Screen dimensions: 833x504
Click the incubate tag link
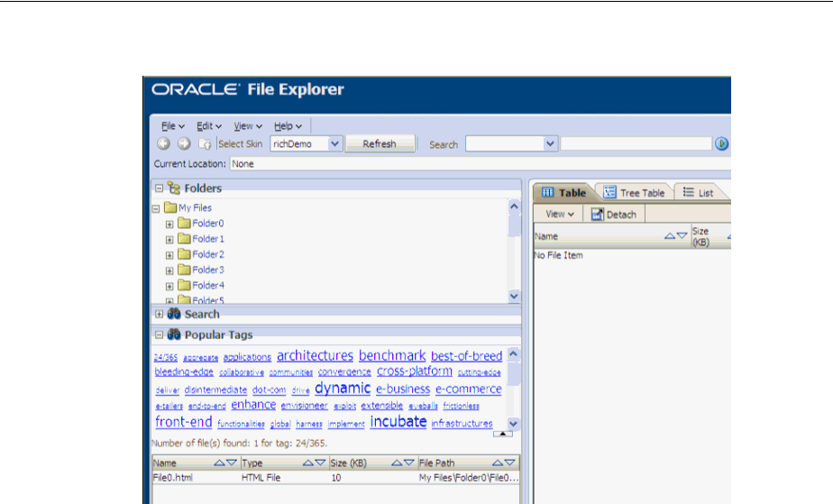pos(398,422)
